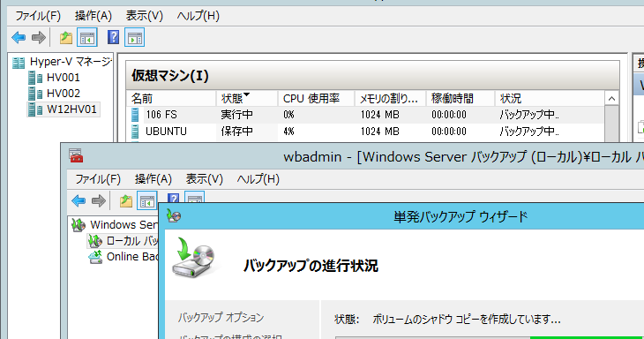Sort VM list by 名前 column
Viewport: 644px width, 339px height.
(171, 99)
